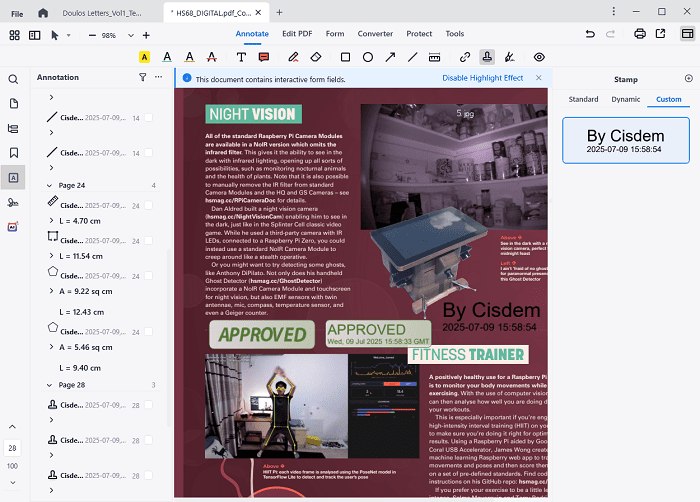
Task: Open the Search panel in the sidebar
Action: point(14,78)
